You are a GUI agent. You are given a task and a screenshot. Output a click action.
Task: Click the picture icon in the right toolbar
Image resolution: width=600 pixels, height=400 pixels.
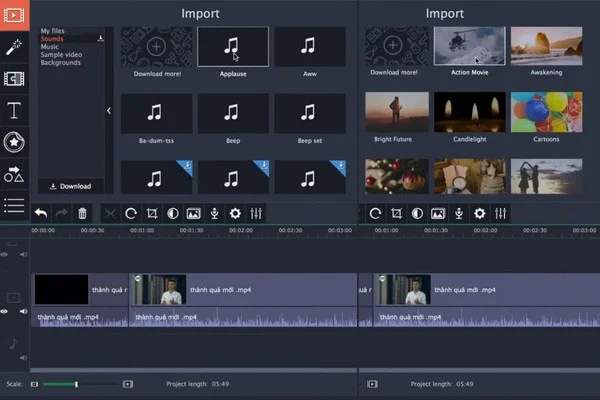pos(438,213)
